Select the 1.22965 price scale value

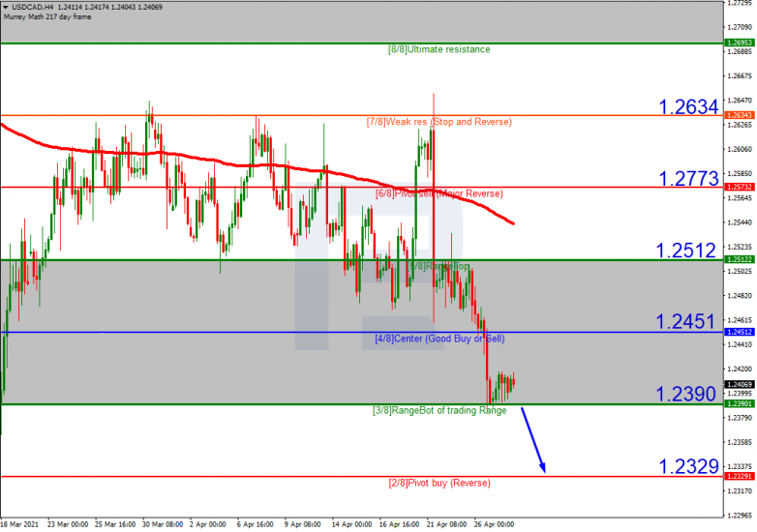(x=740, y=516)
